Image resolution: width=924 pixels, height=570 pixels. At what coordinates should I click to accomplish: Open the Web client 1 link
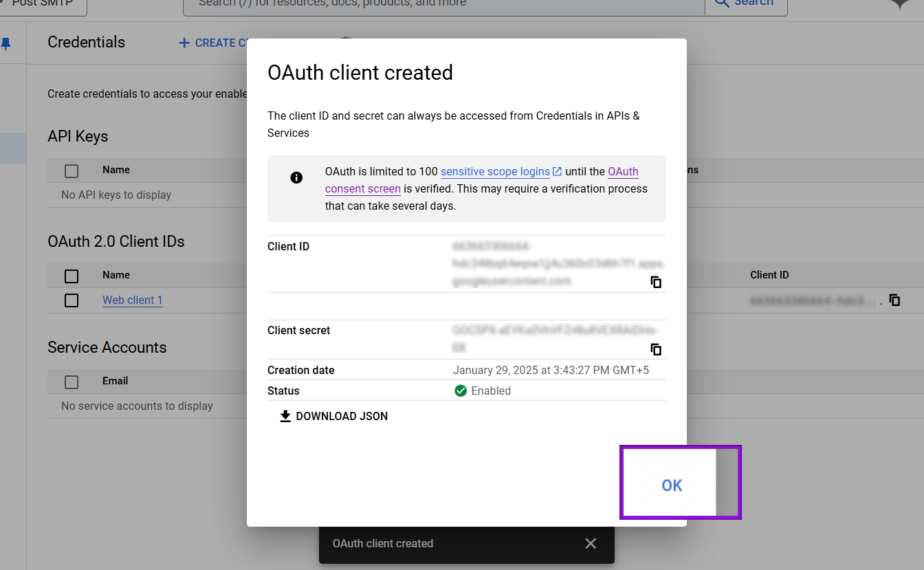[132, 300]
